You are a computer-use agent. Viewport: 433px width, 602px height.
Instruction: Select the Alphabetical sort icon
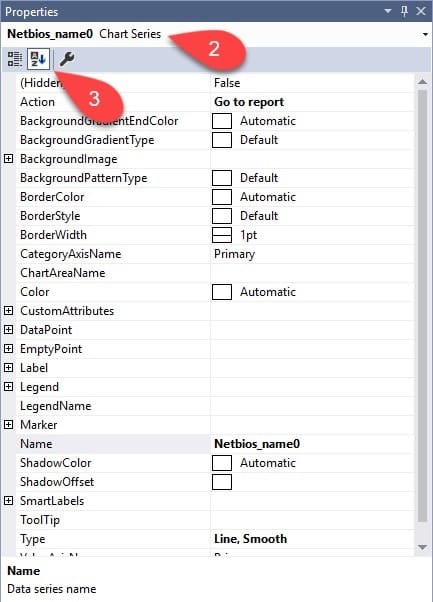pos(38,59)
